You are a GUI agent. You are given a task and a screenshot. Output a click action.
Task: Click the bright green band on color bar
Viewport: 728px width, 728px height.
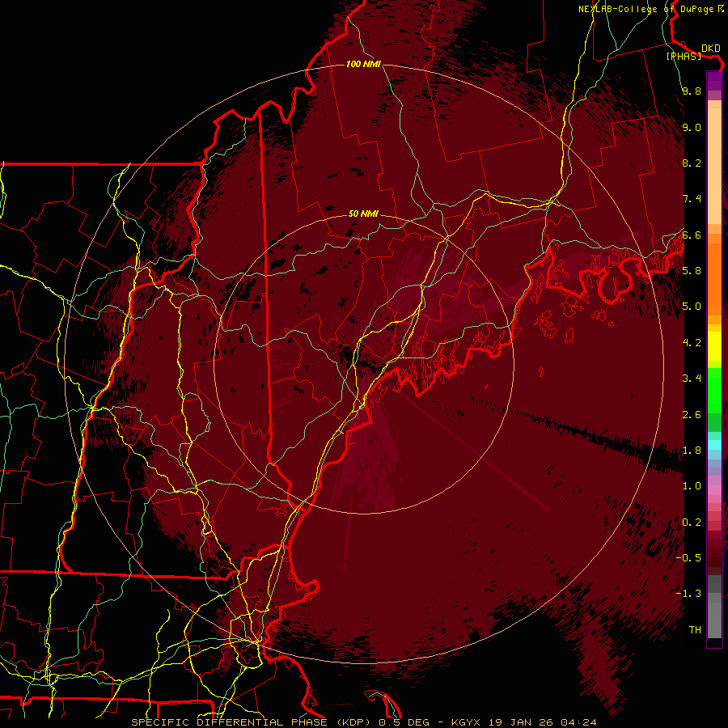[x=714, y=392]
